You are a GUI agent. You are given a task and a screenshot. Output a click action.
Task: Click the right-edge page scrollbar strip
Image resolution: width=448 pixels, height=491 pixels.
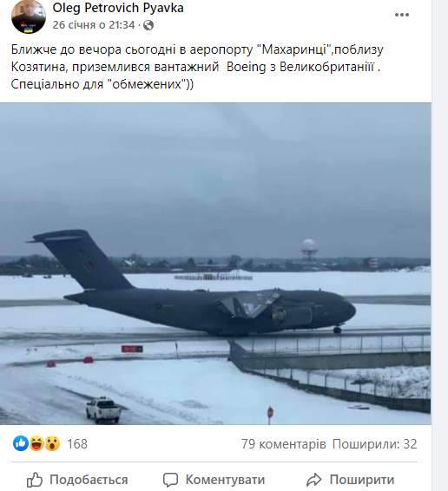tap(440, 245)
